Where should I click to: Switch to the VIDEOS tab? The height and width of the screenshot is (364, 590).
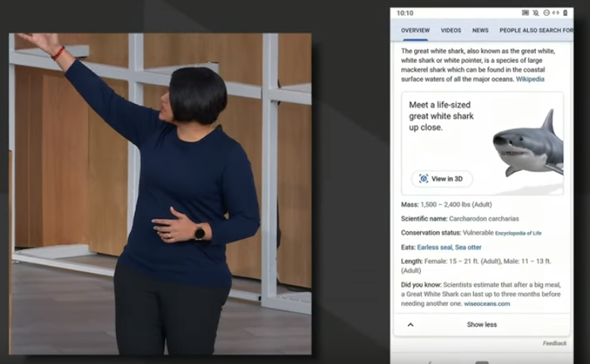450,30
